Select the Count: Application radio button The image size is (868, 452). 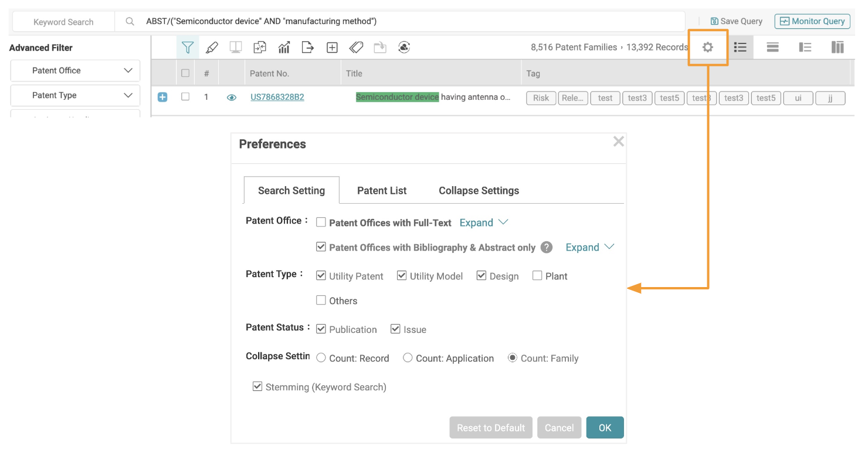point(408,357)
